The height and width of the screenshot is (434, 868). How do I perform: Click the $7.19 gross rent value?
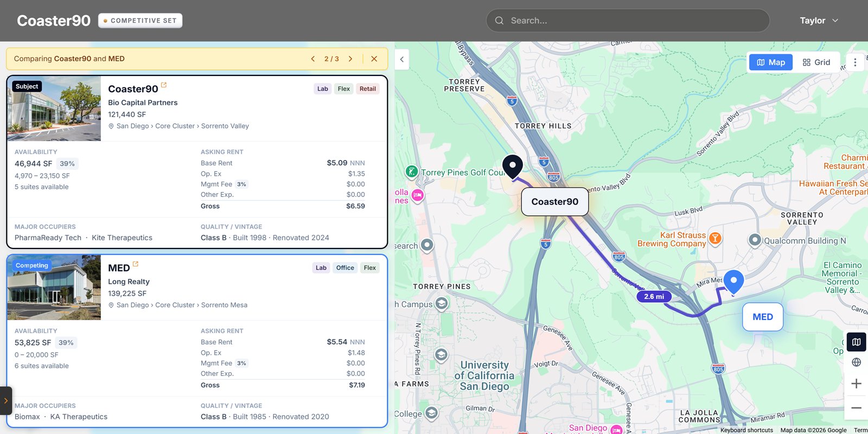pos(357,385)
